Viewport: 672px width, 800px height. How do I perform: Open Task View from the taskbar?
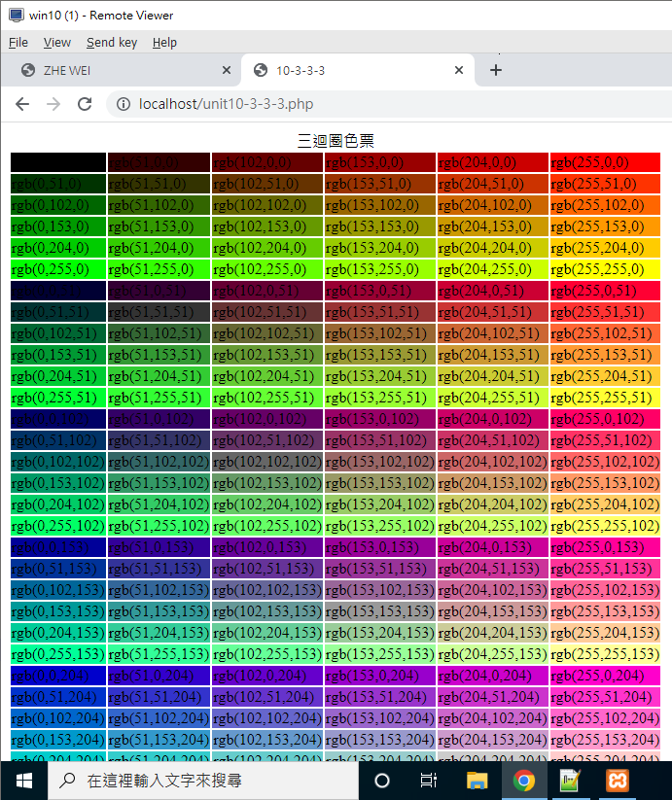[428, 780]
